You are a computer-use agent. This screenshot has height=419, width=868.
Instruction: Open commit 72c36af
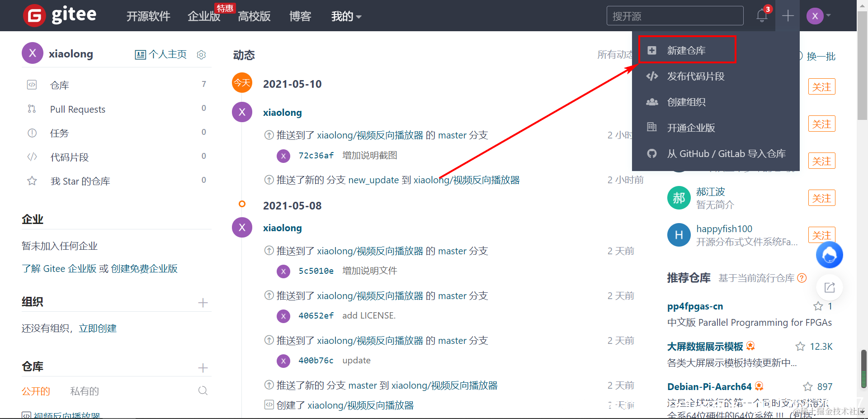coord(316,155)
